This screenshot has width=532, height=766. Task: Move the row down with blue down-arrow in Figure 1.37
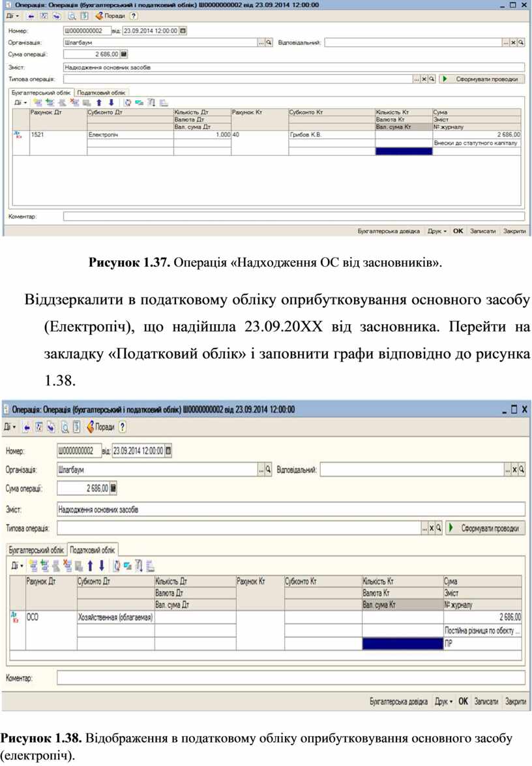(111, 102)
